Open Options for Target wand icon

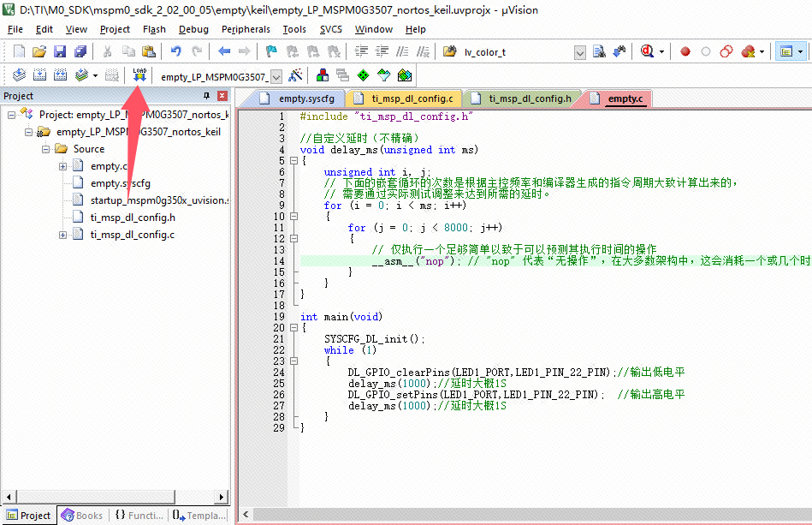[296, 75]
